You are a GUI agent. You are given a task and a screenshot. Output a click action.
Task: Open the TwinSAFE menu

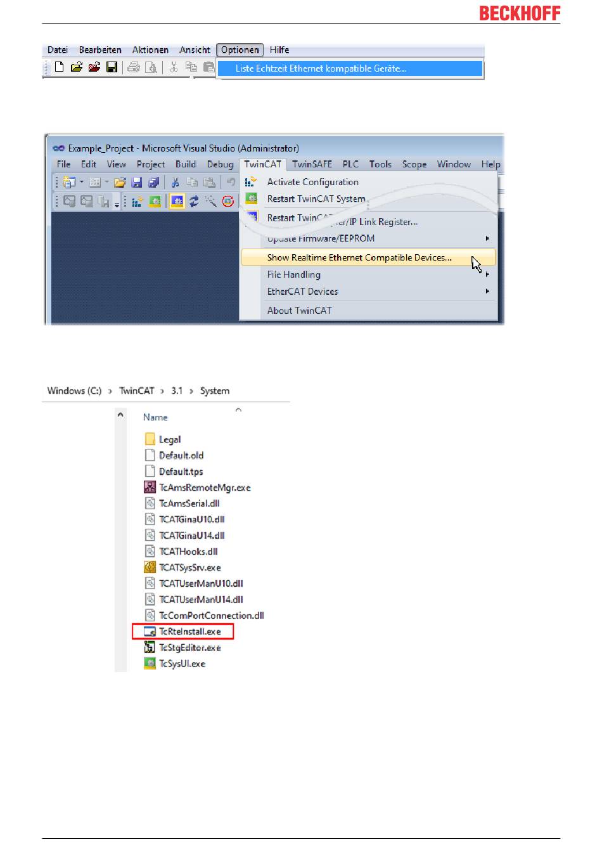pyautogui.click(x=312, y=164)
